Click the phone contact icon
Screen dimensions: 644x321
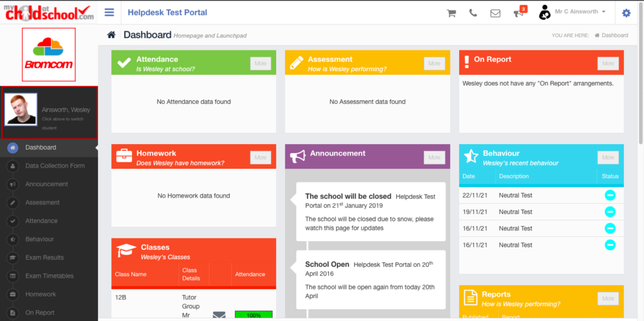[x=473, y=13]
